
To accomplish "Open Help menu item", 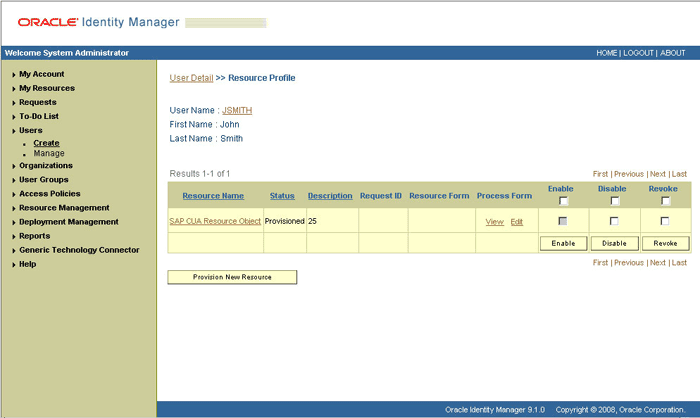I will click(x=27, y=264).
